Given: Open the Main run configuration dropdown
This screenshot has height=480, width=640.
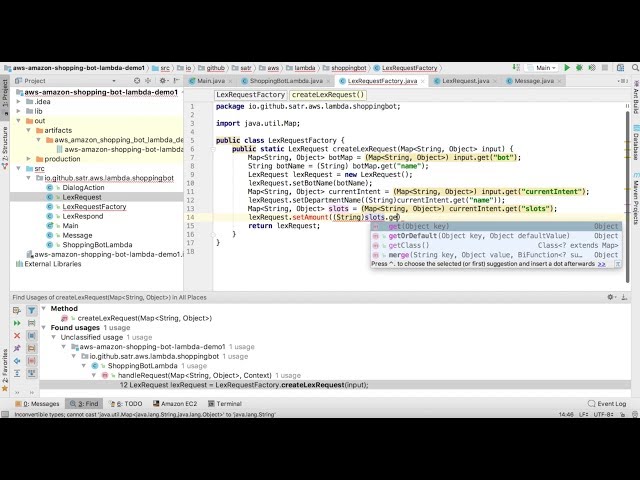Looking at the screenshot, I should pyautogui.click(x=542, y=68).
